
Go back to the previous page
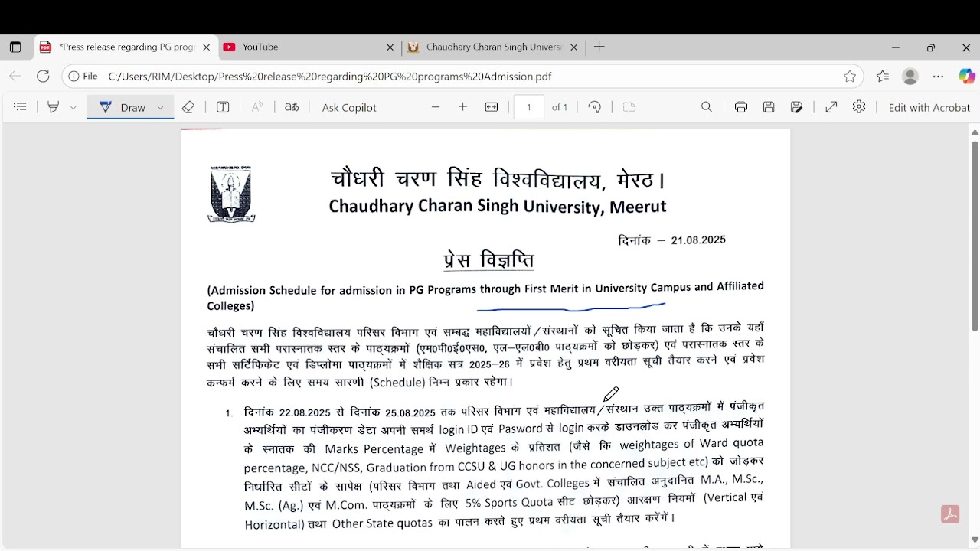tap(15, 77)
